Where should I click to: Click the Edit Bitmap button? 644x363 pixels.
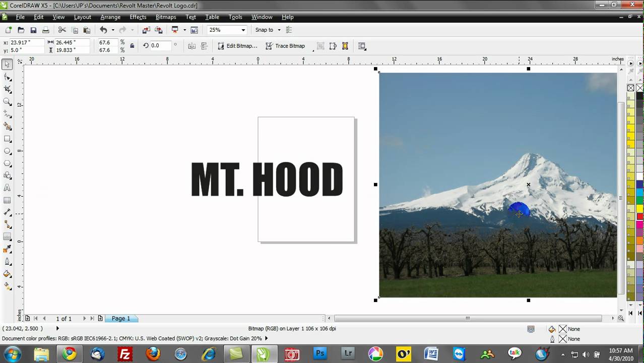tap(237, 46)
